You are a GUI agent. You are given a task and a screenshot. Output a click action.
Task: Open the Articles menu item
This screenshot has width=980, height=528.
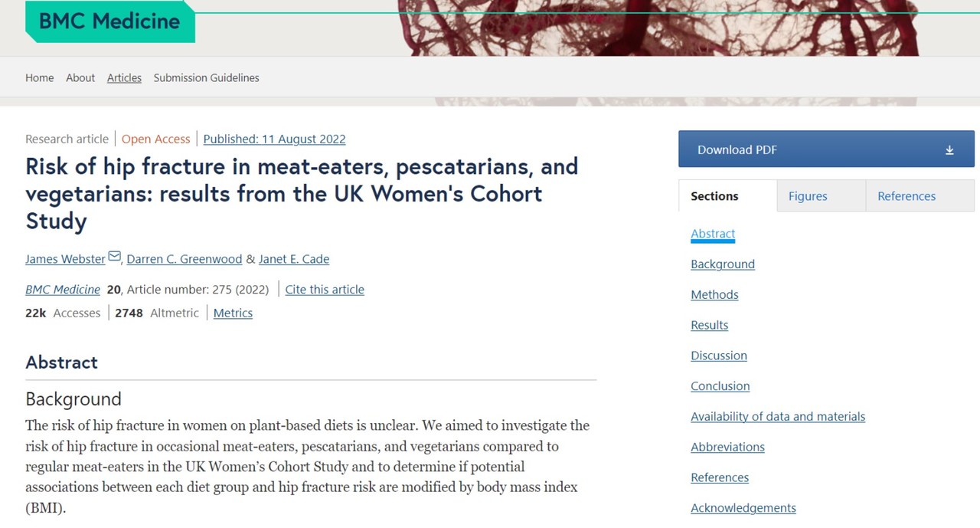point(124,77)
